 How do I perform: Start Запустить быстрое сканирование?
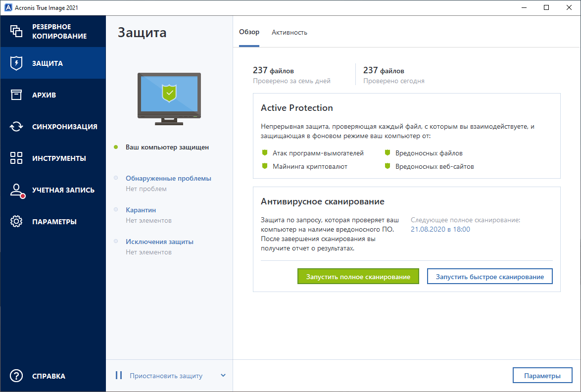(489, 276)
